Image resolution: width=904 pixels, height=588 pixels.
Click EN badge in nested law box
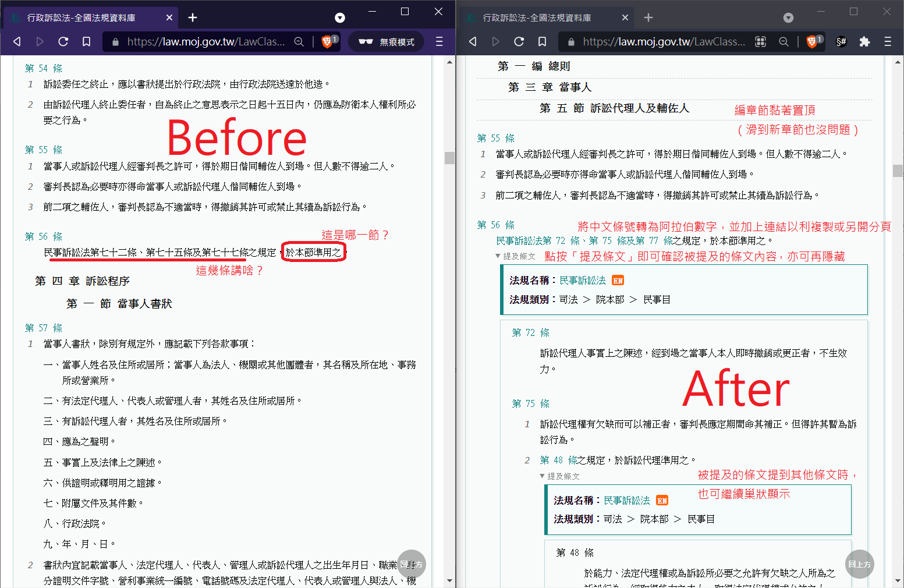(662, 501)
